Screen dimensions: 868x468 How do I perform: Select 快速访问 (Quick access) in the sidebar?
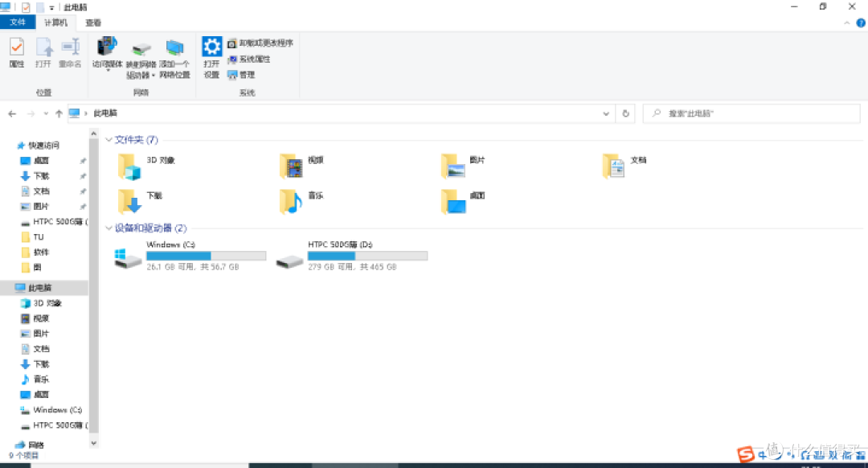[x=38, y=146]
